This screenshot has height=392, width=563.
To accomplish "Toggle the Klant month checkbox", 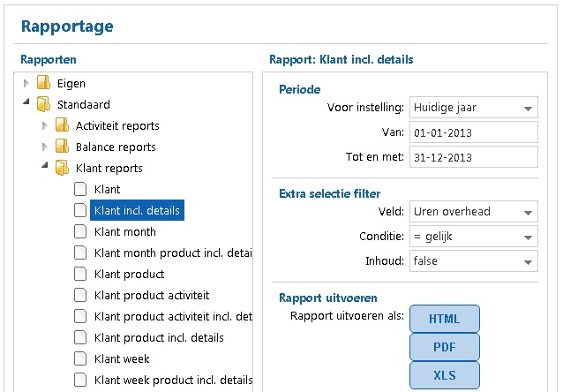I will [80, 232].
